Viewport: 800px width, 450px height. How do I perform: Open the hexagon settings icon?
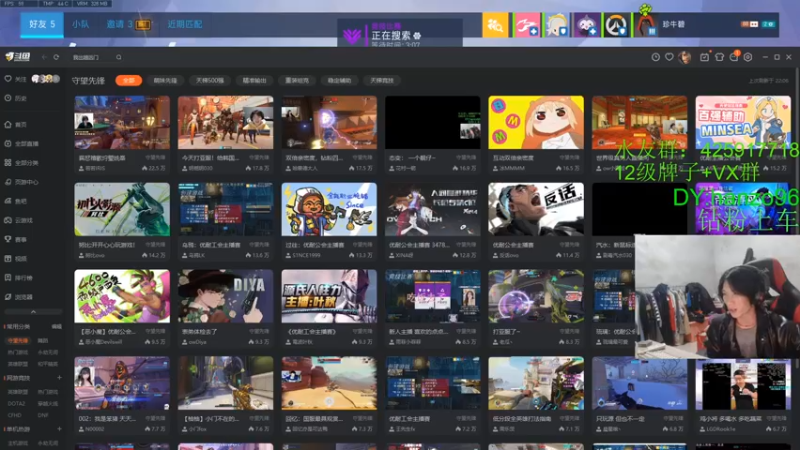pyautogui.click(x=748, y=57)
